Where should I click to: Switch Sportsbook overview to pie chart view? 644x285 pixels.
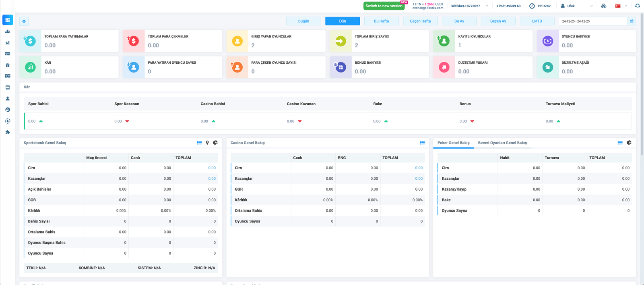click(x=215, y=143)
